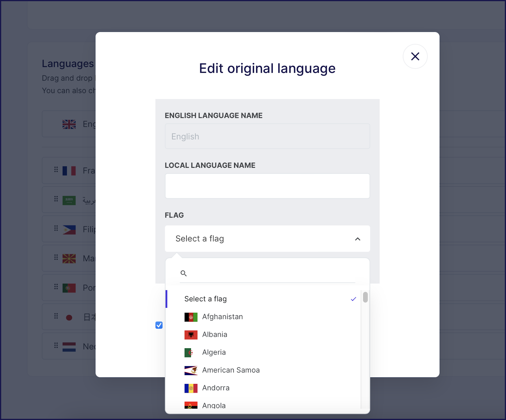Click the 'ENGLISH LANGUAGE NAME' label
Screen dimensions: 506x420
click(213, 115)
